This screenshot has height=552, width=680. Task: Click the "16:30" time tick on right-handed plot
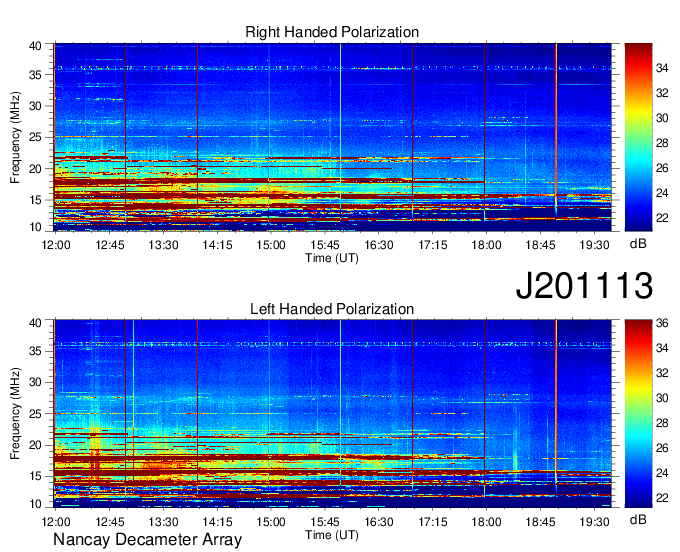tap(379, 245)
